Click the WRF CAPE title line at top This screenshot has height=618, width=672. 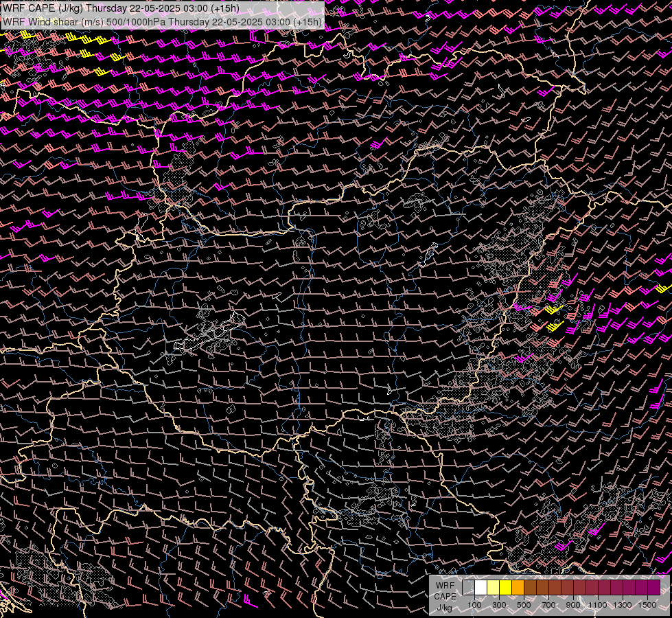pos(121,8)
